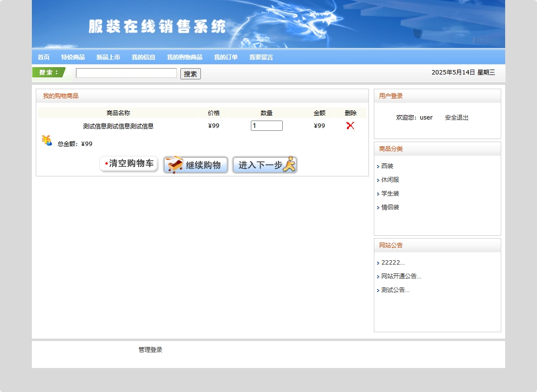Click the quantity input box
537x392 pixels.
click(x=267, y=126)
